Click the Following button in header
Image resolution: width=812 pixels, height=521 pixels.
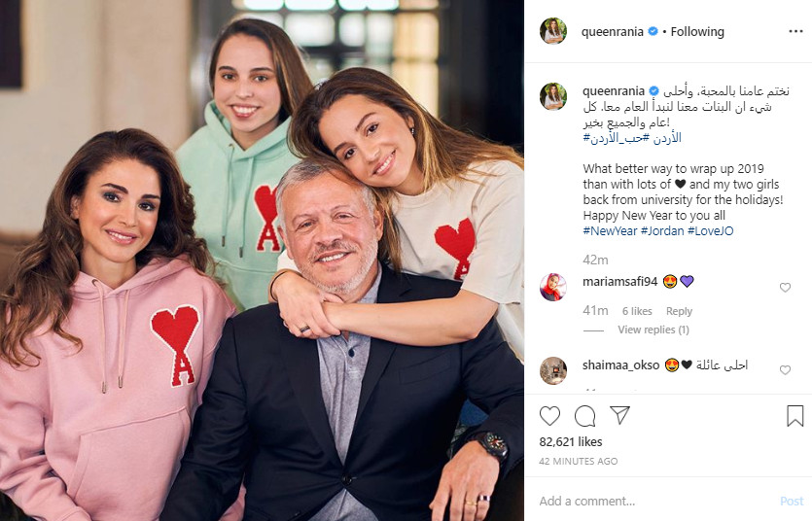click(x=697, y=31)
